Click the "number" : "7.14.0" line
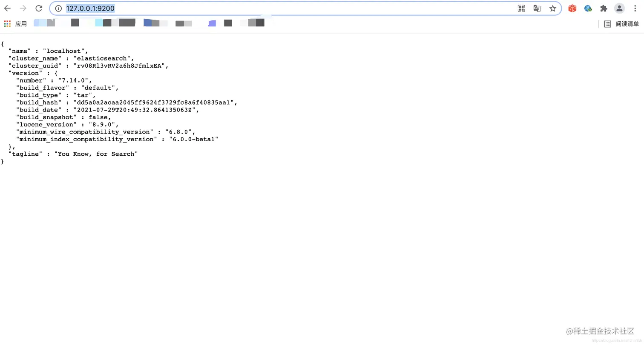The height and width of the screenshot is (345, 644). coord(54,80)
